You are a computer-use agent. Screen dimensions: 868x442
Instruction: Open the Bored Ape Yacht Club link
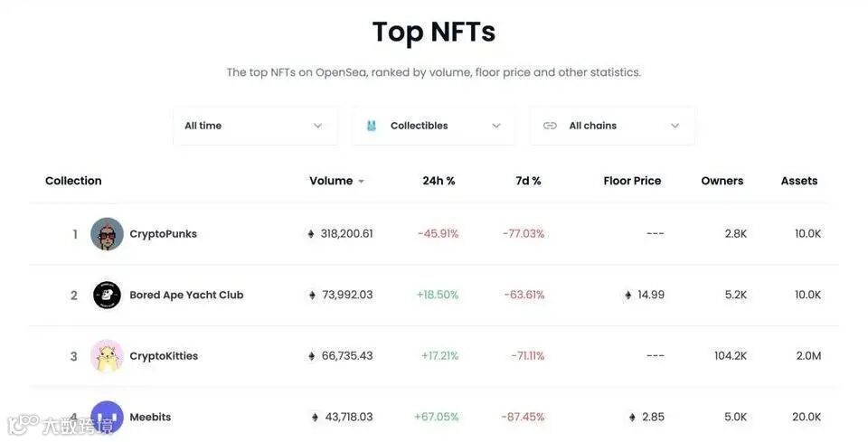click(186, 295)
